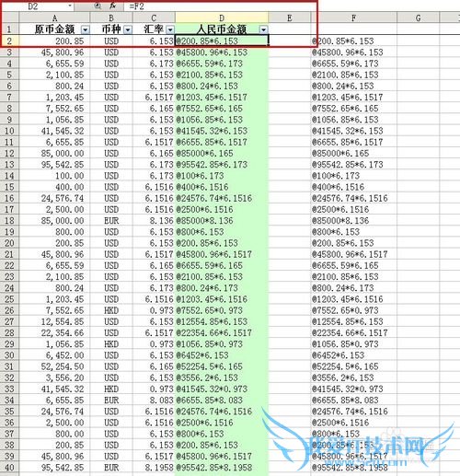The image size is (460, 476).
Task: Select cell F2 with @200.85*6.153
Action: (x=353, y=41)
